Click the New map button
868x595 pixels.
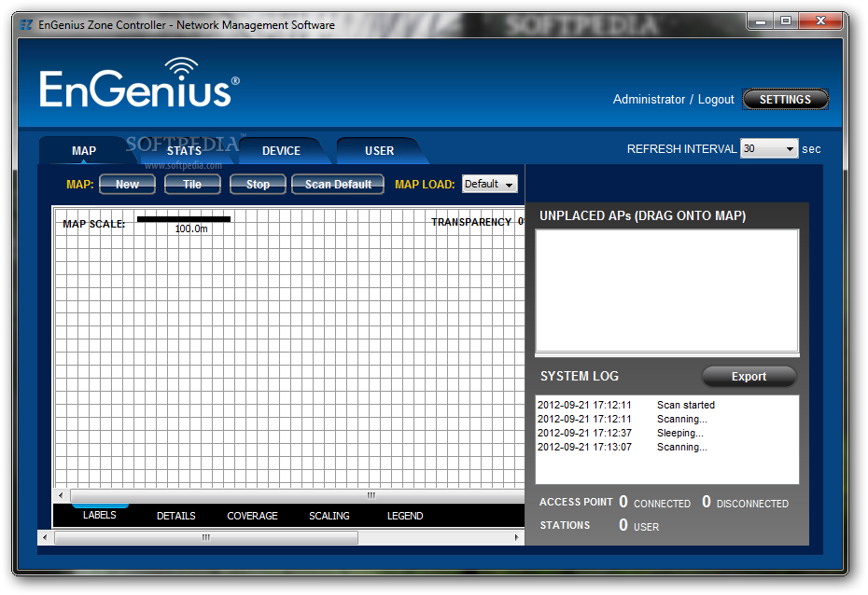[127, 184]
